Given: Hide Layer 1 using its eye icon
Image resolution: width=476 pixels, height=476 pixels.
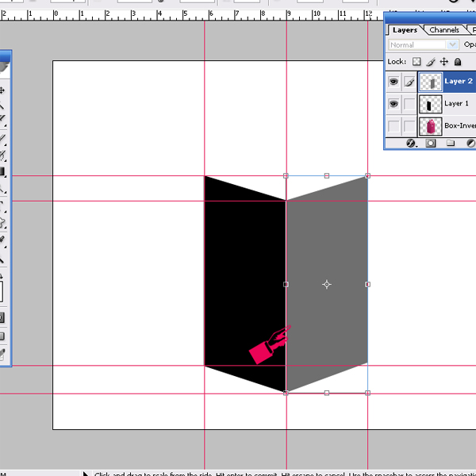Looking at the screenshot, I should (393, 104).
